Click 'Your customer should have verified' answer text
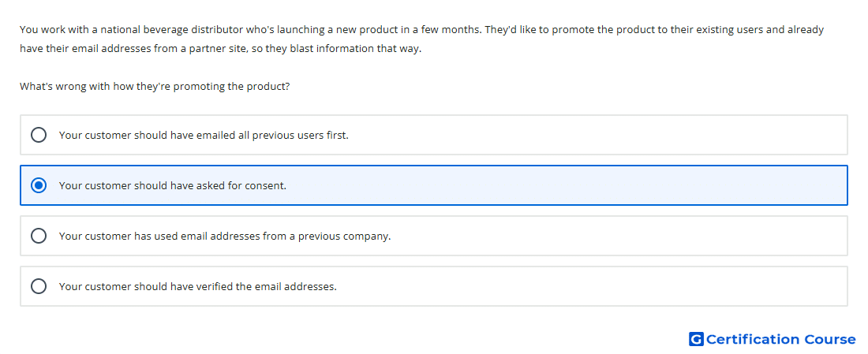868x354 pixels. (x=197, y=286)
